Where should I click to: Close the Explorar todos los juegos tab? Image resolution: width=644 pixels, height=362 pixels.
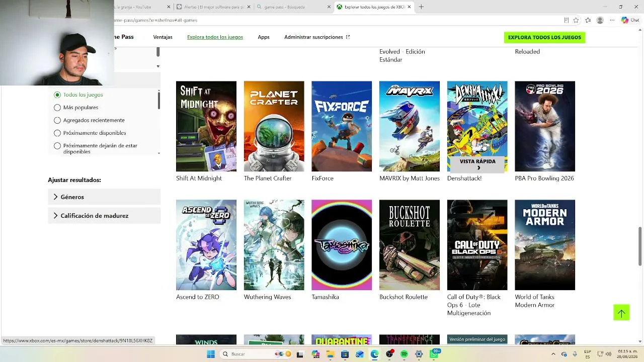410,7
